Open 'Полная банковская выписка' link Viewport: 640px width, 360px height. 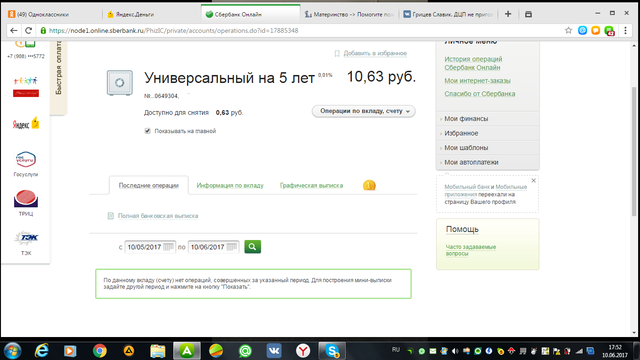coord(158,216)
